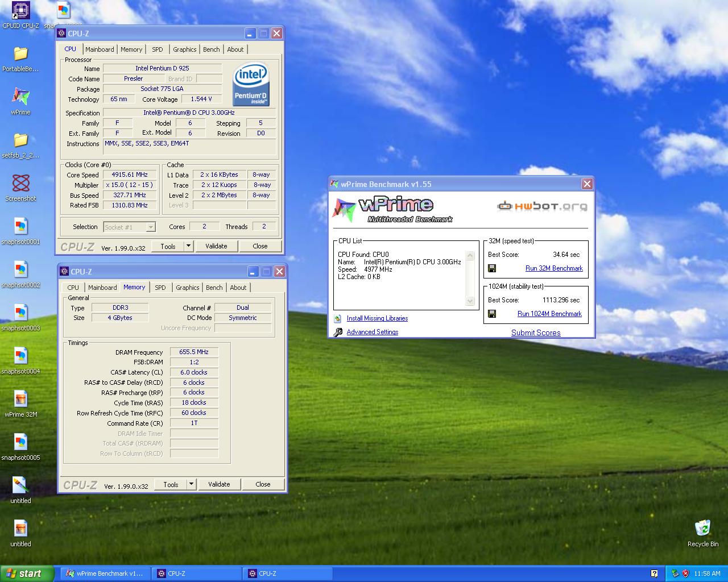The width and height of the screenshot is (728, 582).
Task: Click the green safely-remove tray icon
Action: click(x=675, y=573)
